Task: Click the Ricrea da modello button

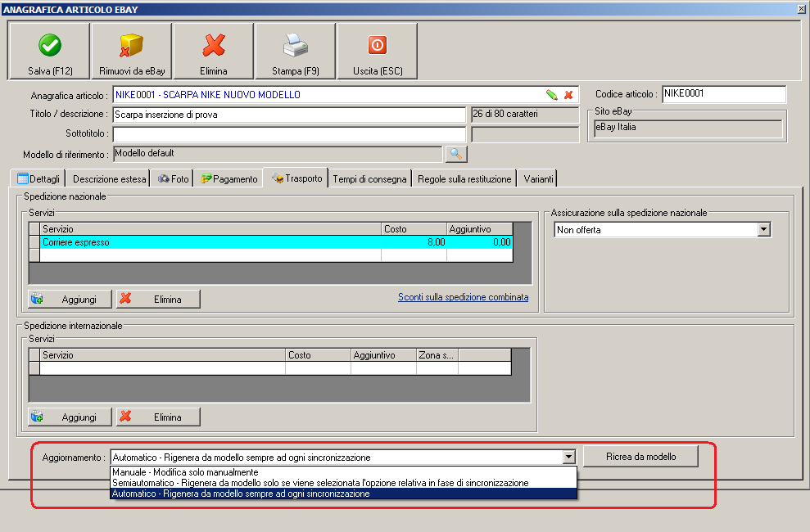Action: 640,457
